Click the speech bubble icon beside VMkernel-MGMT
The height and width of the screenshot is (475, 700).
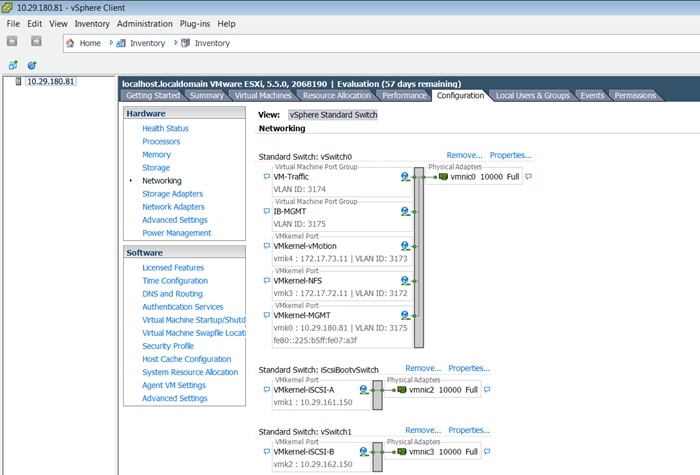(267, 315)
